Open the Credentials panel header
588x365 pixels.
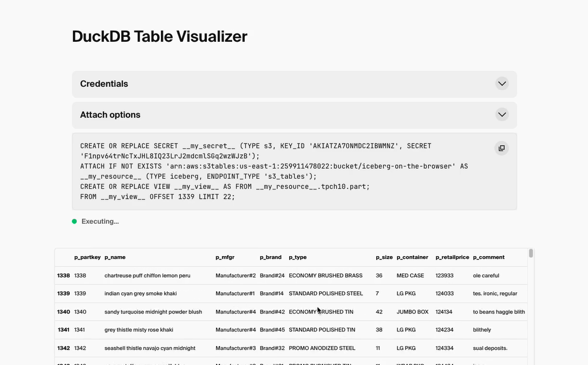tap(104, 84)
